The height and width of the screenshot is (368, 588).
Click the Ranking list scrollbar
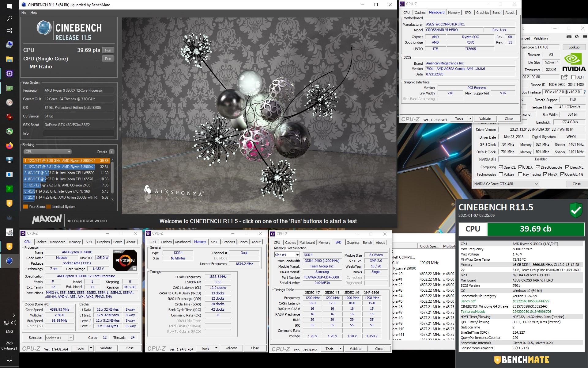112,179
